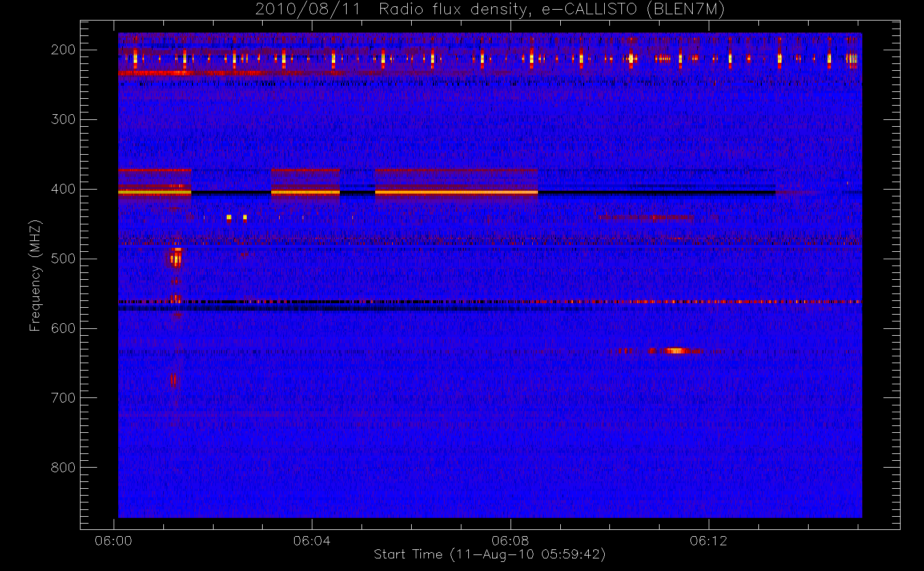Click the 06:08 time tick label
Viewport: 924px width, 571px height.
[x=510, y=541]
